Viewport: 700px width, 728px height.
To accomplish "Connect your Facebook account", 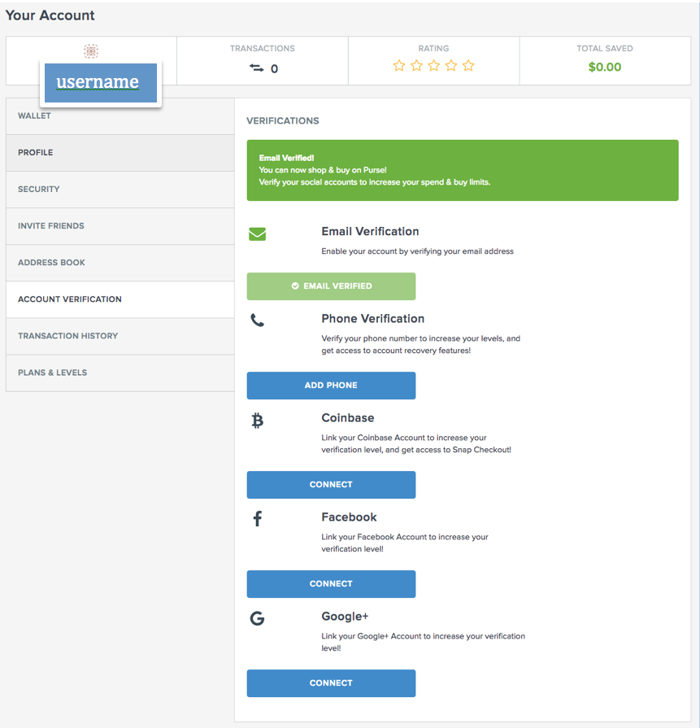I will click(x=331, y=584).
